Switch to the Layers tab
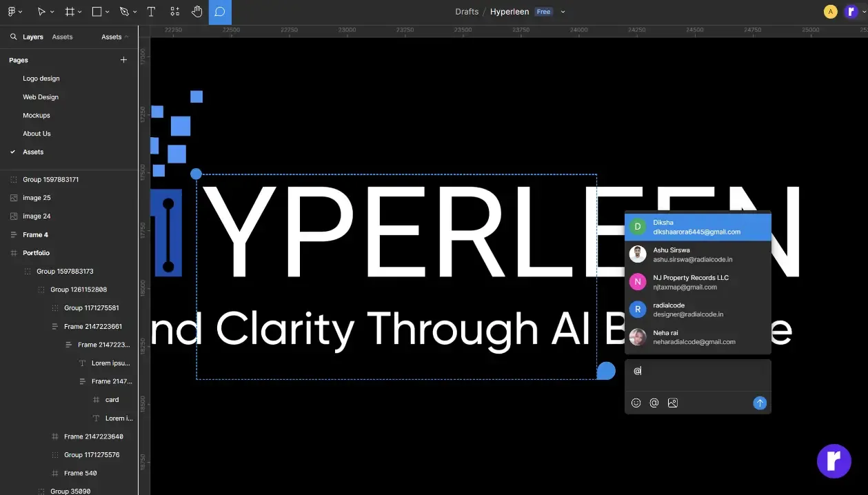Image resolution: width=868 pixels, height=495 pixels. click(33, 37)
